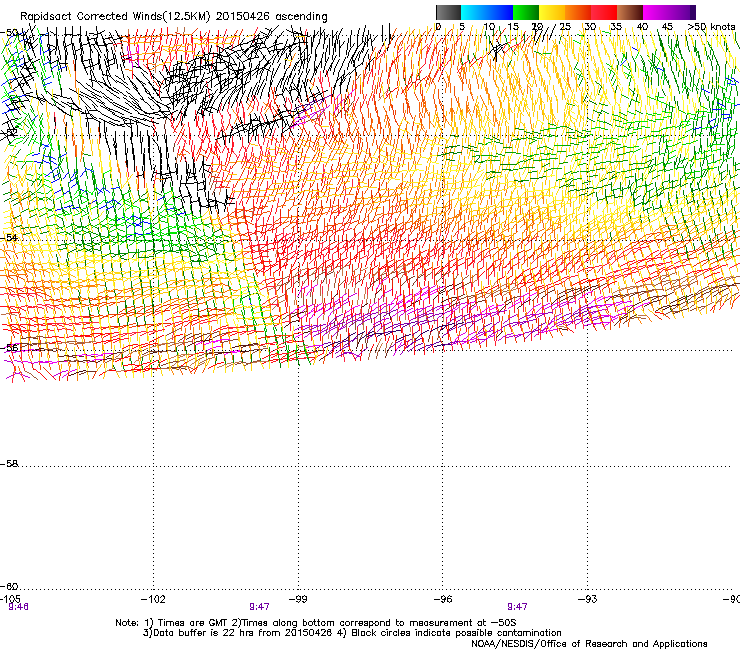Click the longitude label -102

(153, 599)
